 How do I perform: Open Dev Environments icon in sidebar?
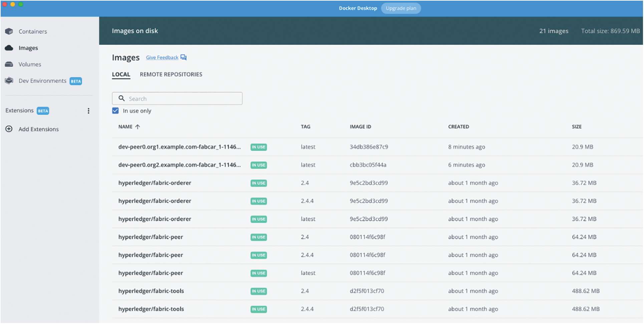[x=9, y=81]
